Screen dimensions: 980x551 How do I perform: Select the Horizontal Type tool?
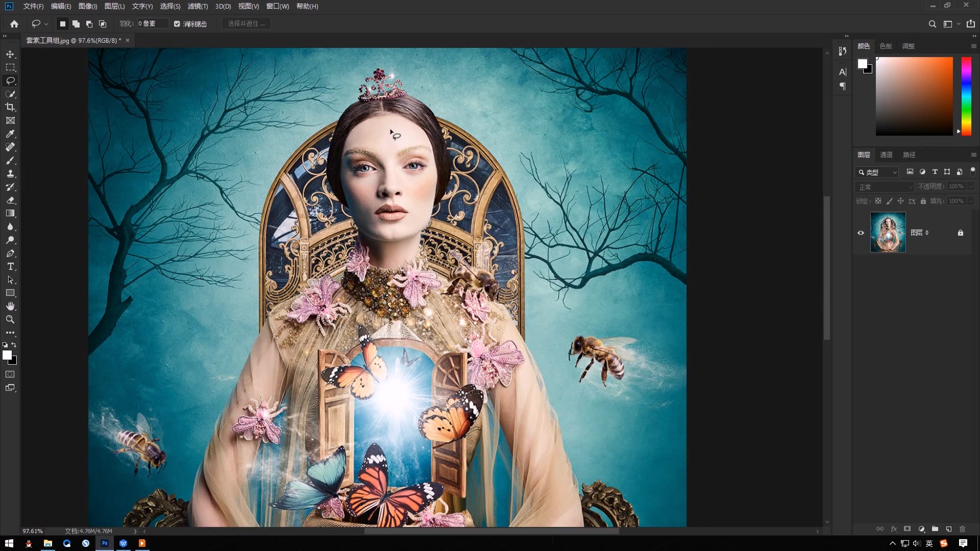pos(10,266)
